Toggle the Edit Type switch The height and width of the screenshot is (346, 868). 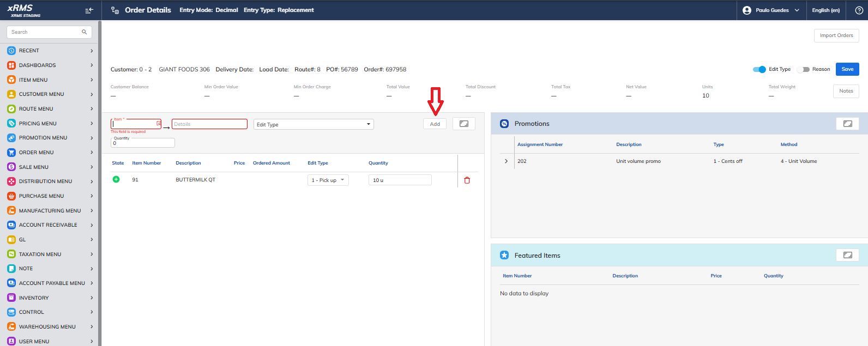(759, 69)
